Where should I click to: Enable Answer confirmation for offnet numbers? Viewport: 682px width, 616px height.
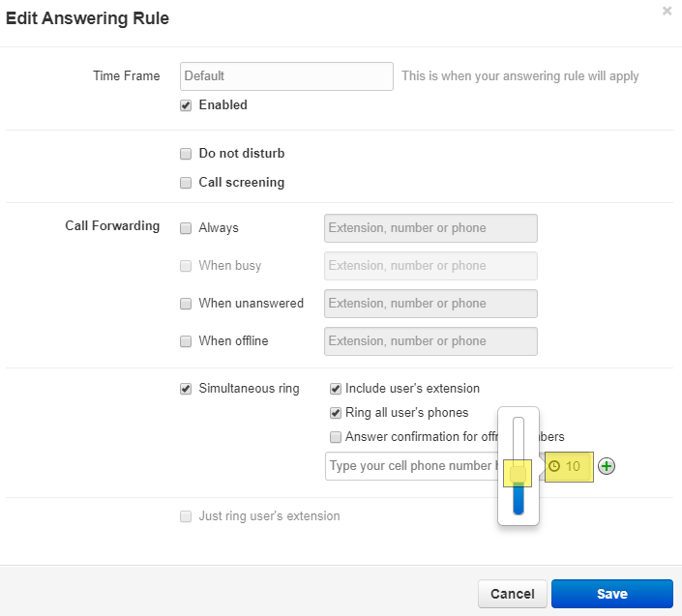(x=336, y=437)
